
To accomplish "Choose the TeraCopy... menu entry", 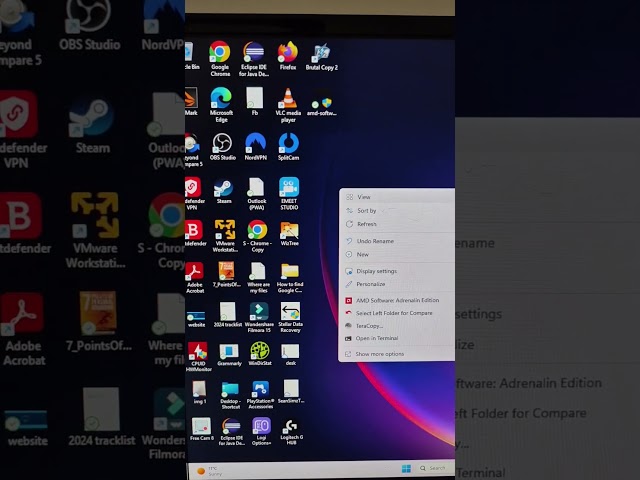I will tap(397, 326).
